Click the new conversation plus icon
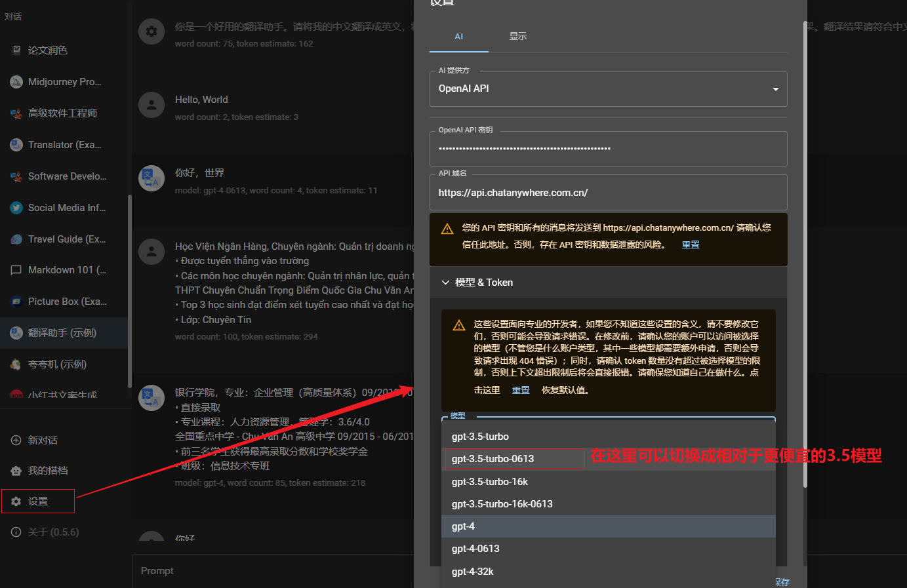The height and width of the screenshot is (588, 907). (16, 441)
